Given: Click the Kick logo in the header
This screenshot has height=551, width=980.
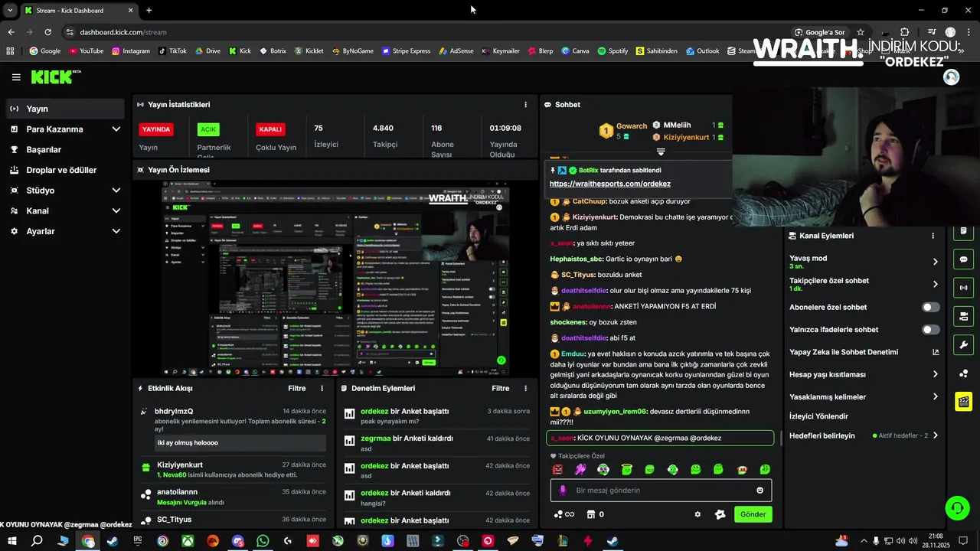Looking at the screenshot, I should coord(55,77).
